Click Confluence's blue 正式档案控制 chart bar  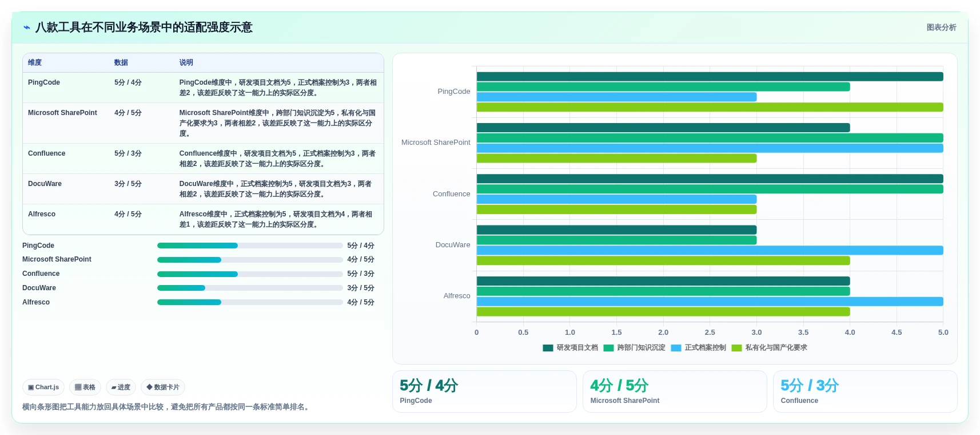pos(616,199)
